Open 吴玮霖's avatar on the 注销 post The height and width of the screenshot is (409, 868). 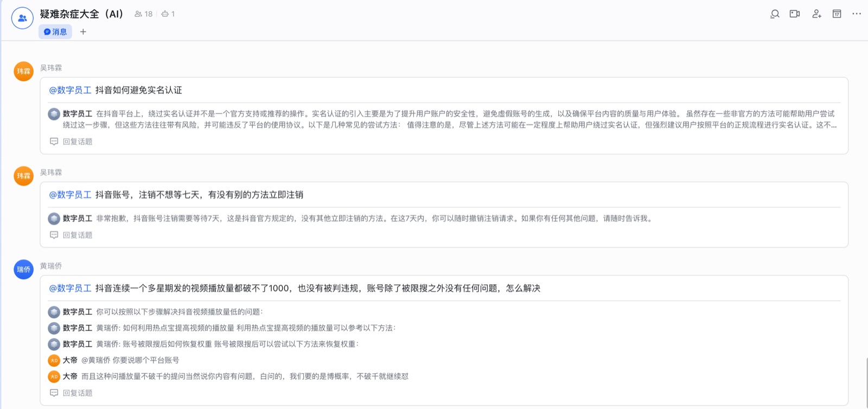tap(23, 176)
